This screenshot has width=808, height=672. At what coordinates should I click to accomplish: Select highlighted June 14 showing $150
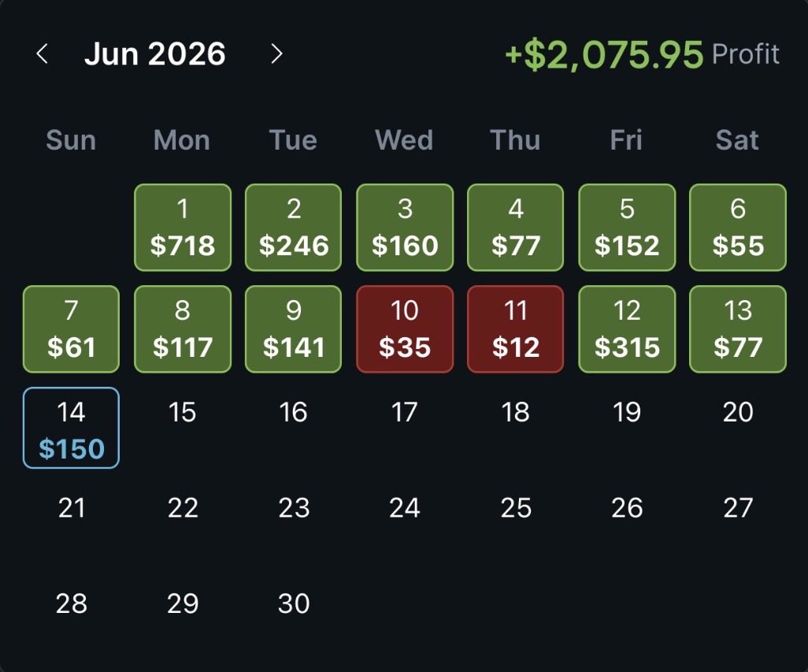[71, 428]
